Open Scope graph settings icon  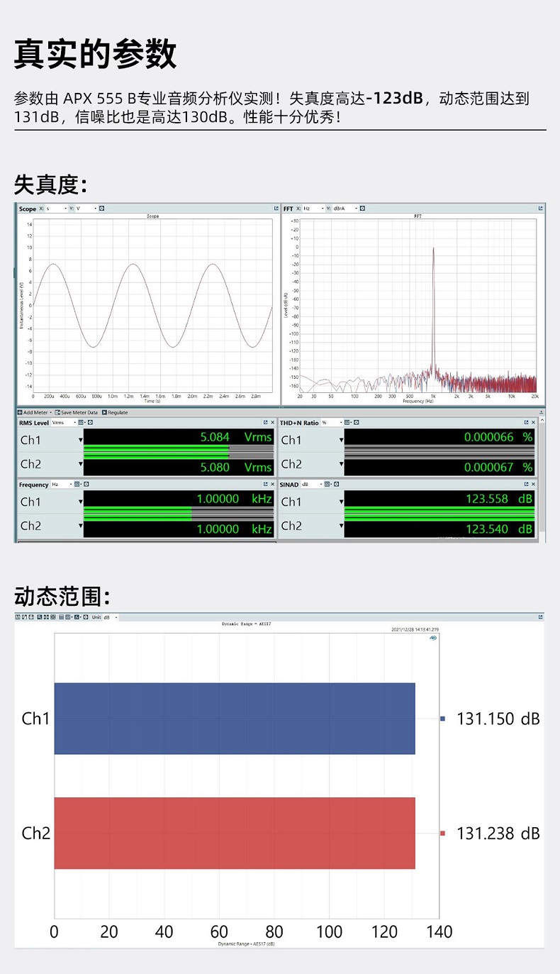pyautogui.click(x=102, y=209)
